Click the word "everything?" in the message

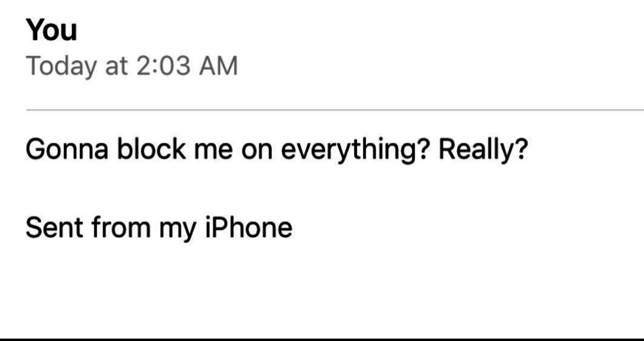coord(356,150)
